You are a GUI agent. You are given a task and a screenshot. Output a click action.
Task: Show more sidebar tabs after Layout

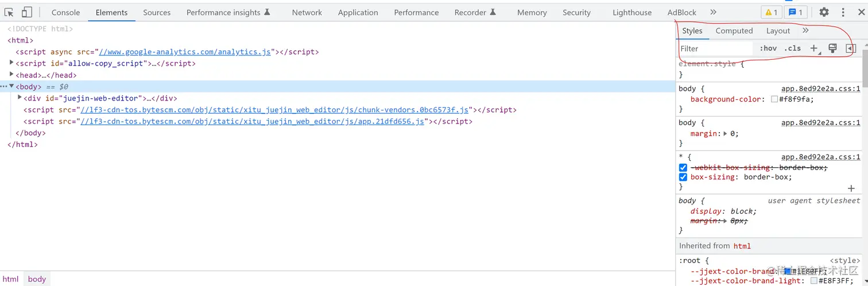(805, 31)
